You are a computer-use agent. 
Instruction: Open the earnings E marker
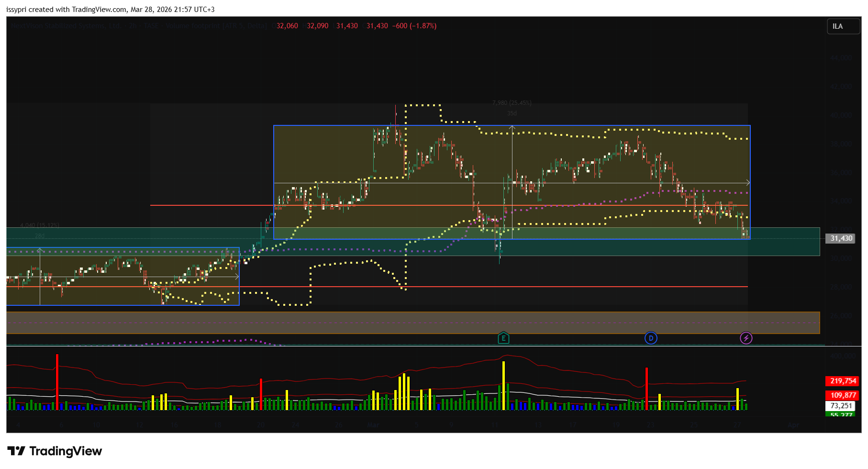[x=503, y=338]
